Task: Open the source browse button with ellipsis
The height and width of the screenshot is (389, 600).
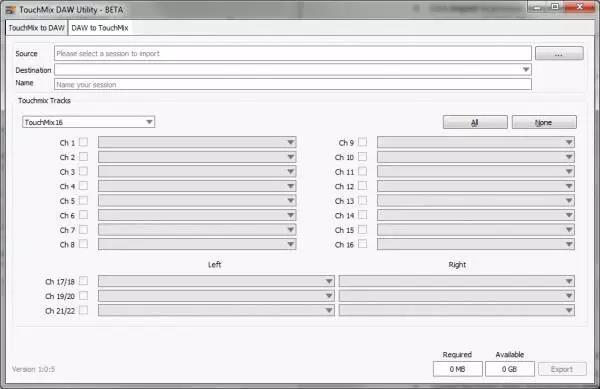Action: point(559,54)
